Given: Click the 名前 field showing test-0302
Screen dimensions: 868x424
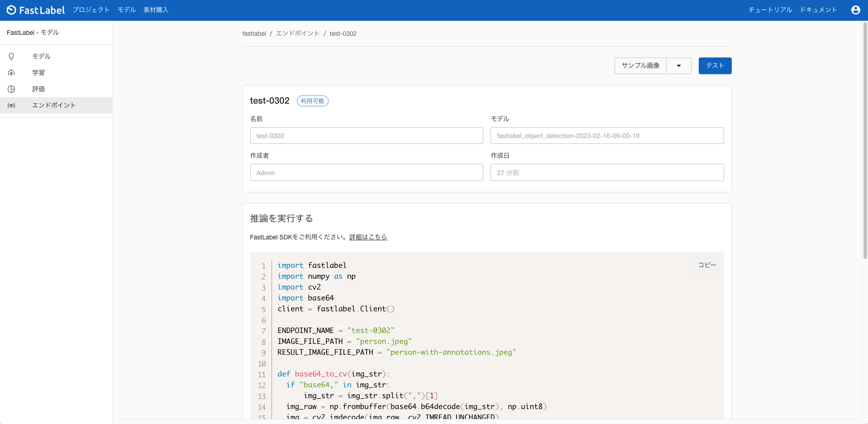Looking at the screenshot, I should pos(367,136).
